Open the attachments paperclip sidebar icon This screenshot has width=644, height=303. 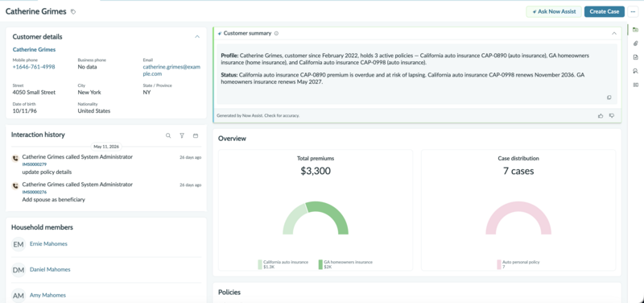(x=635, y=44)
